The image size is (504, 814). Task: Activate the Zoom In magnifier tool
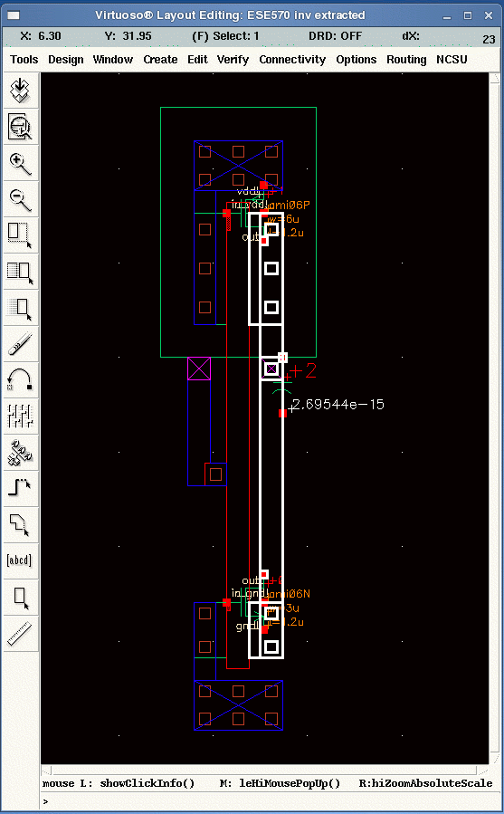(20, 163)
